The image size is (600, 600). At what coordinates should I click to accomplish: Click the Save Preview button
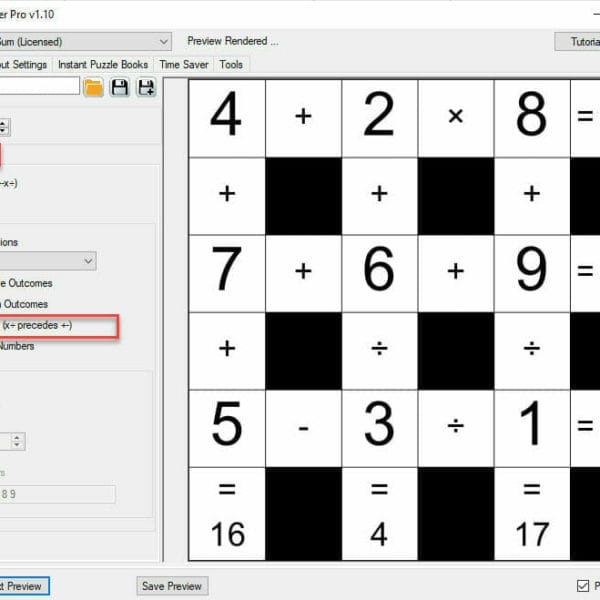(x=172, y=586)
